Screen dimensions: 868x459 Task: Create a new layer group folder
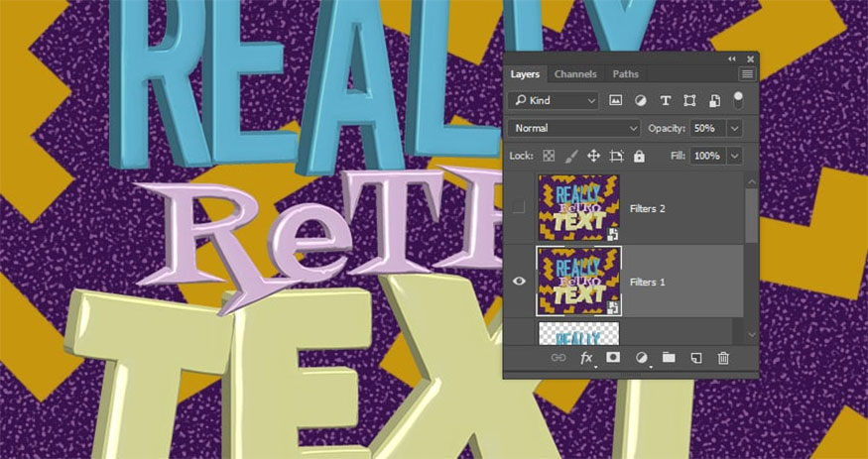[x=669, y=357]
